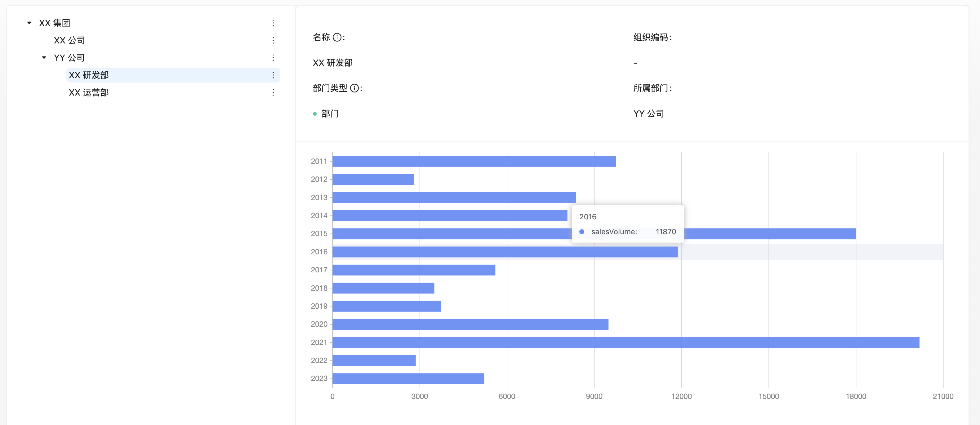
Task: Open more options for XX 研发部
Action: click(273, 75)
